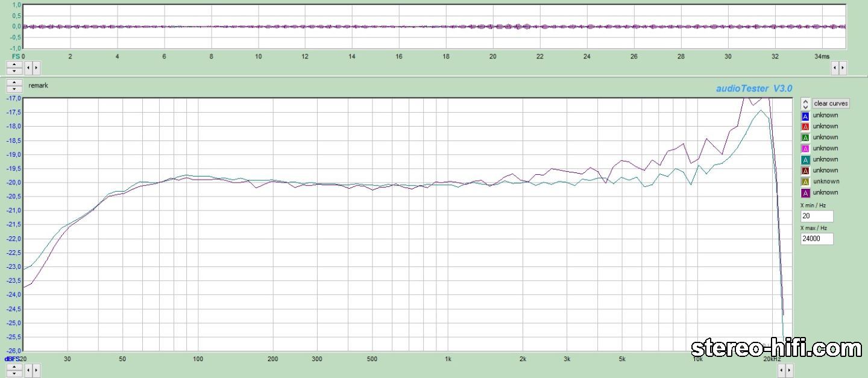Select the olive curve A icon

pyautogui.click(x=805, y=181)
